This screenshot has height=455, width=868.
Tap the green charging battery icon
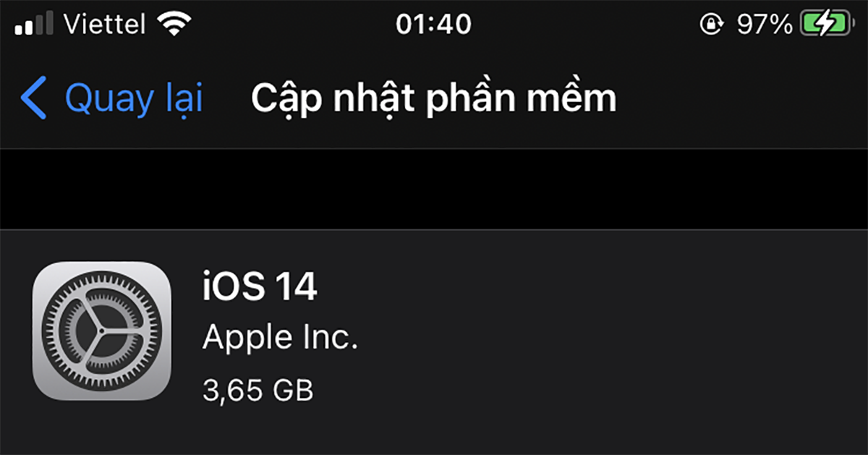click(825, 25)
